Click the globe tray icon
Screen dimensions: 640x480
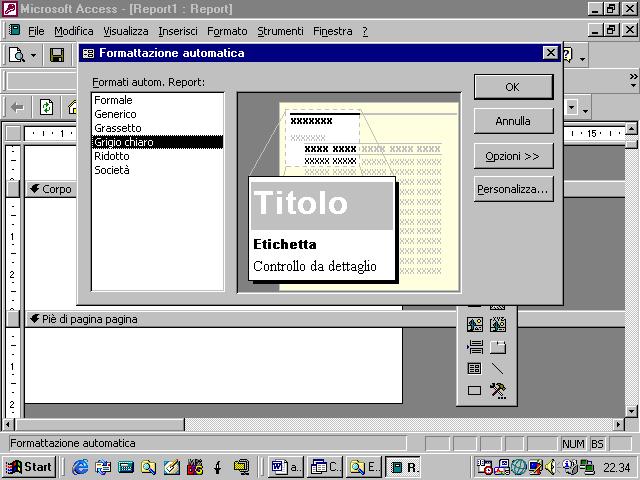[519, 467]
